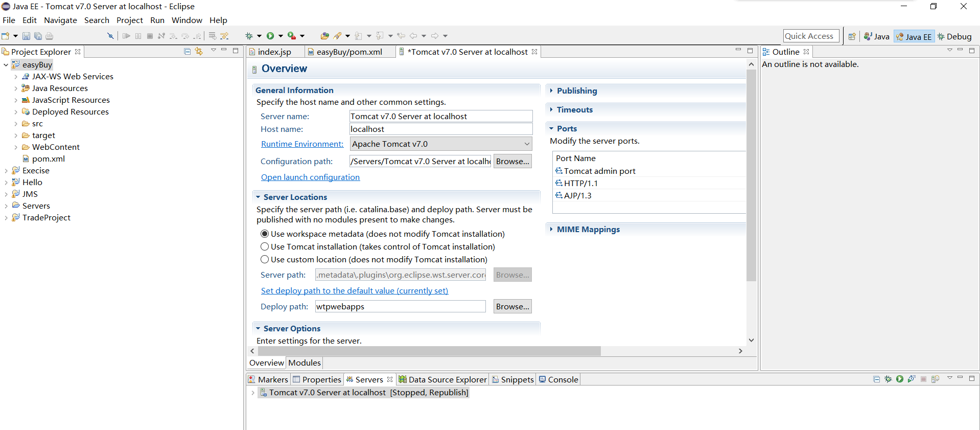The image size is (980, 430).
Task: Collapse the Server Options section
Action: (258, 328)
